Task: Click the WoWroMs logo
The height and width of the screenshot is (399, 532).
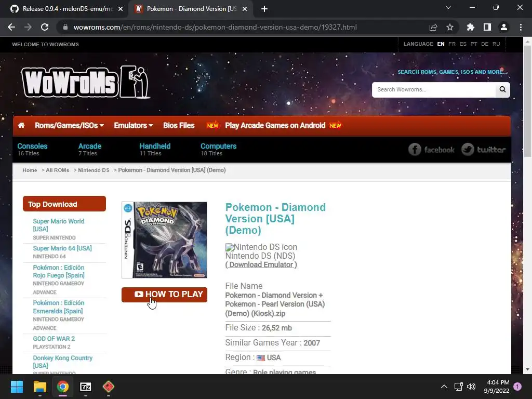Action: coord(86,82)
